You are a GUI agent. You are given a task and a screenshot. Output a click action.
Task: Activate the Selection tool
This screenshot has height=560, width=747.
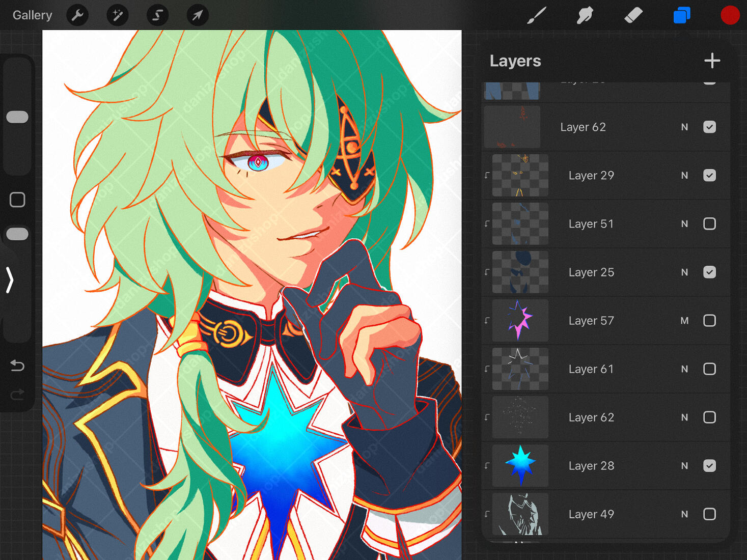click(157, 15)
